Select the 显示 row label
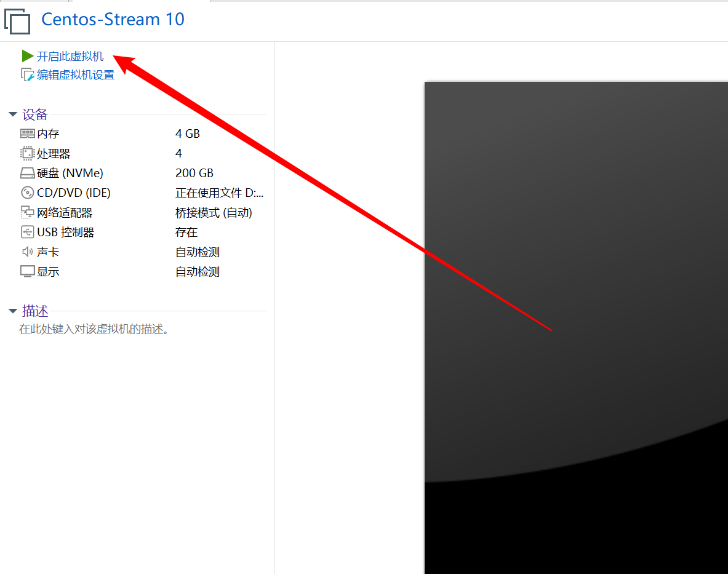728x574 pixels. (x=48, y=271)
